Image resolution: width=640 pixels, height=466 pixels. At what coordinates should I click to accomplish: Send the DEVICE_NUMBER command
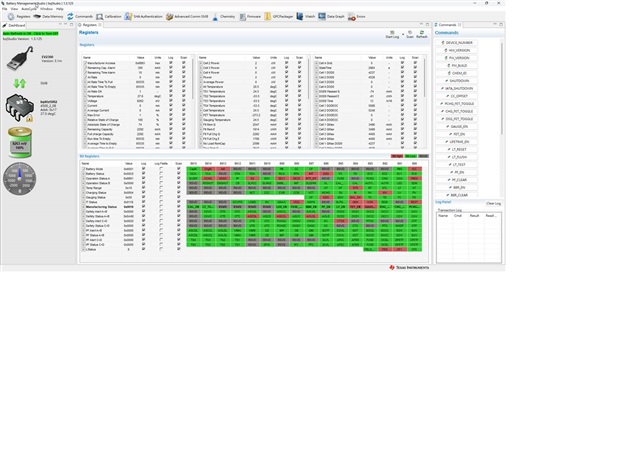coord(457,42)
